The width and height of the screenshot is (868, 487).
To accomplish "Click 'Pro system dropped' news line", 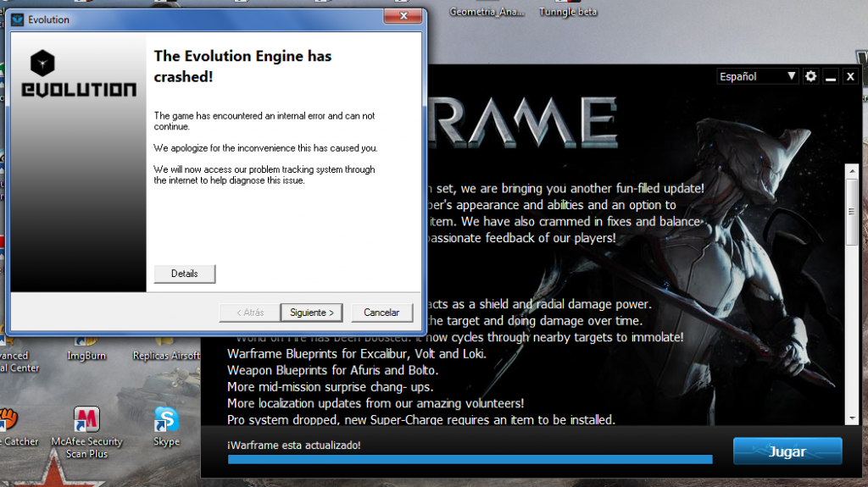I will [x=420, y=419].
